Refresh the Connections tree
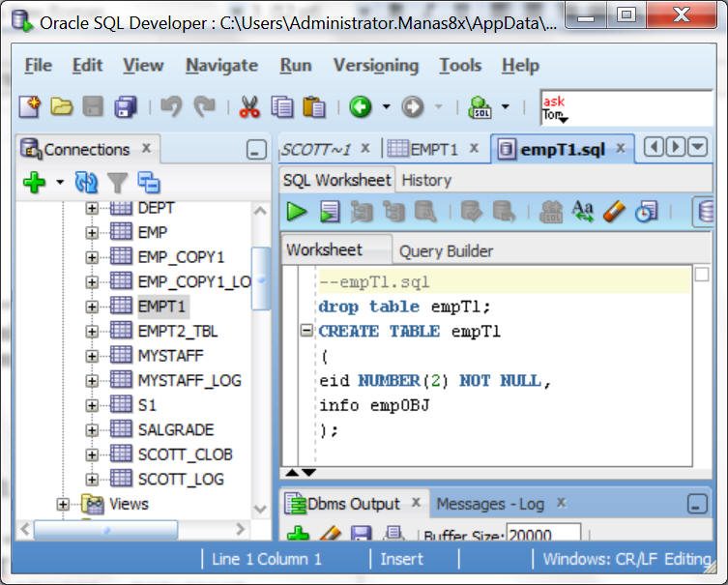 (x=86, y=182)
